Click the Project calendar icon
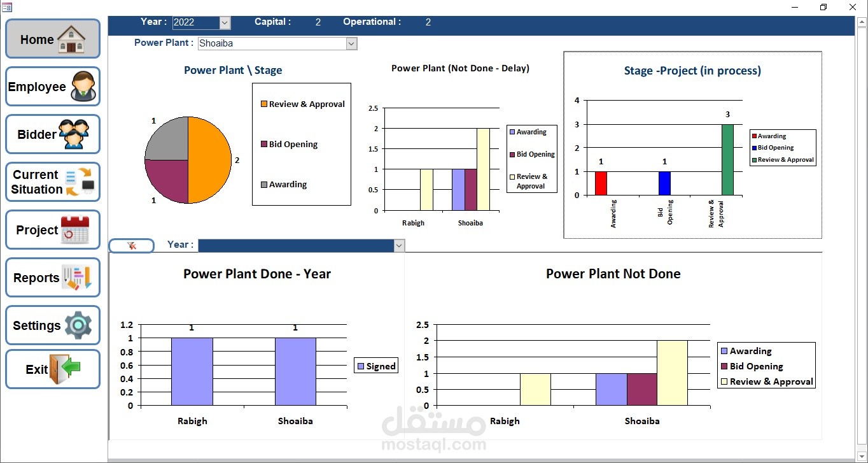The height and width of the screenshot is (463, 868). (x=75, y=230)
